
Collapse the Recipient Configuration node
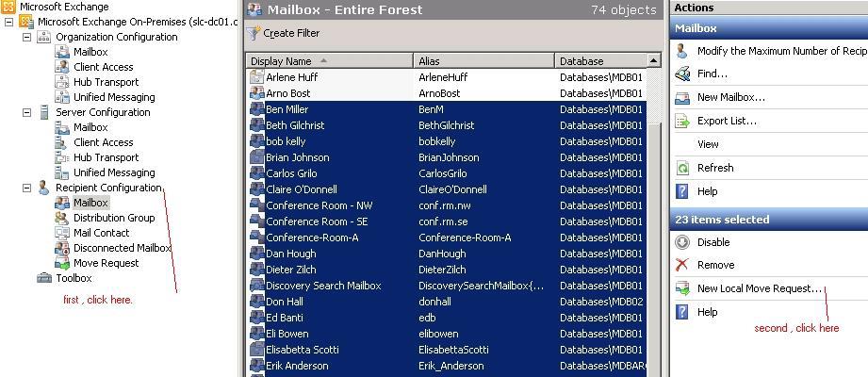point(26,188)
